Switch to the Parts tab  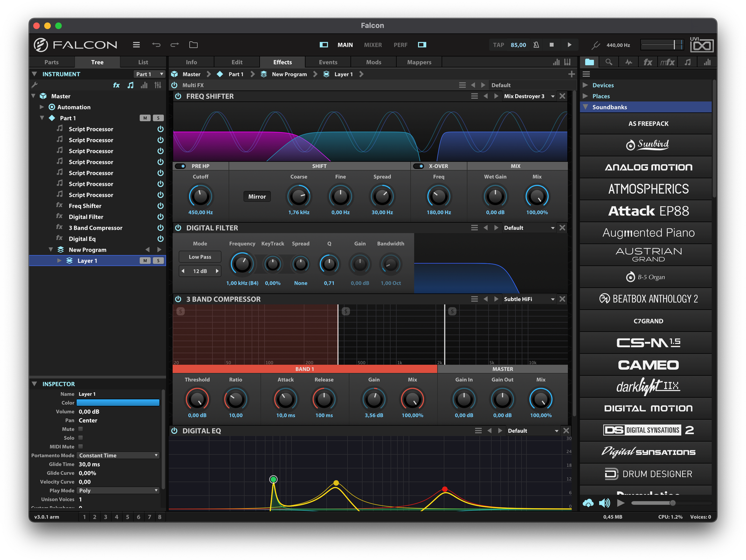click(x=52, y=62)
